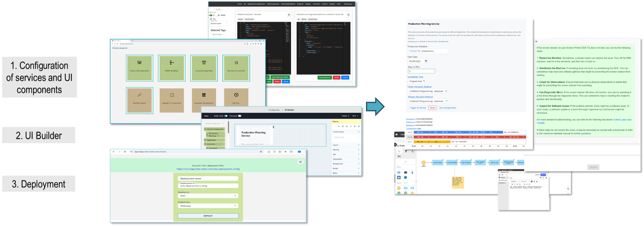The height and width of the screenshot is (226, 644).
Task: Open the ApplicationConfiguration nav item
Action: coord(256,4)
